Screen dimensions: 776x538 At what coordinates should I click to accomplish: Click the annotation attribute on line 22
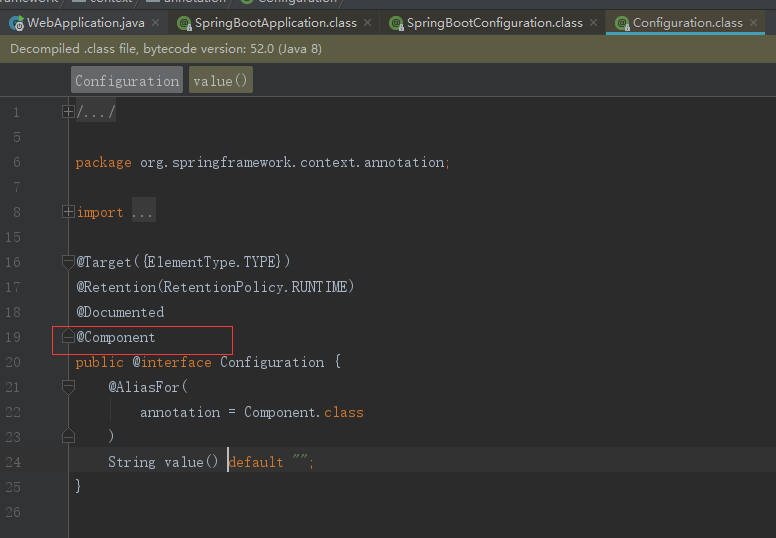click(x=180, y=412)
